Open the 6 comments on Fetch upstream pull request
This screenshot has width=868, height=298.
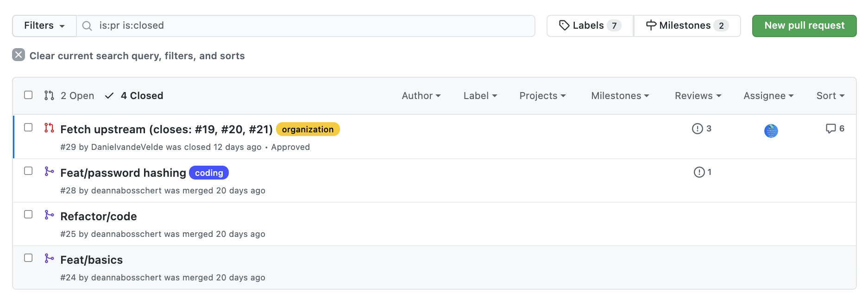click(x=835, y=129)
